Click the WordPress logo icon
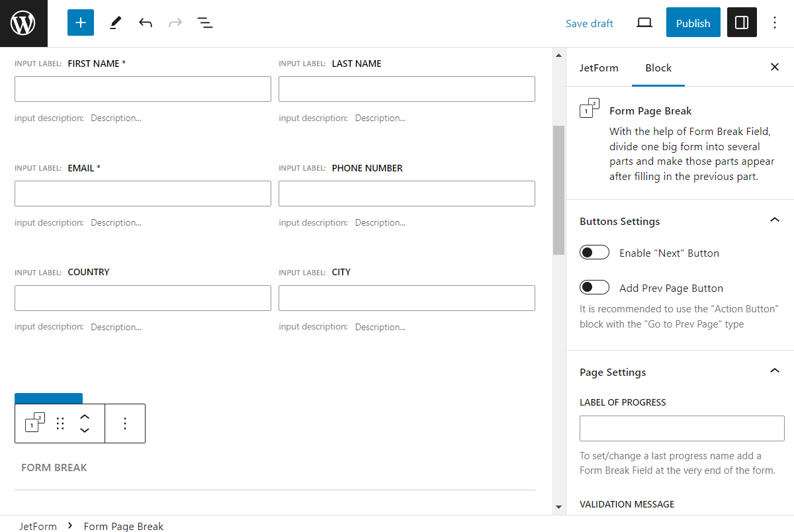 pyautogui.click(x=23, y=23)
